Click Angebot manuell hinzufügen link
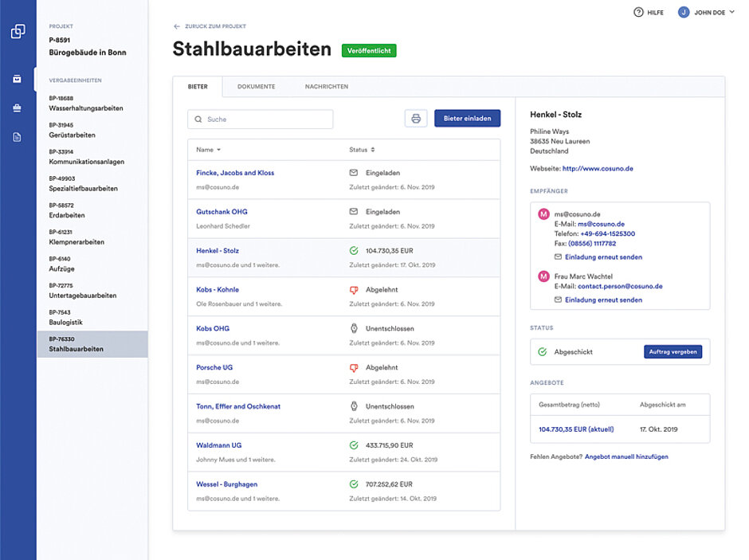The height and width of the screenshot is (560, 749). coord(626,457)
